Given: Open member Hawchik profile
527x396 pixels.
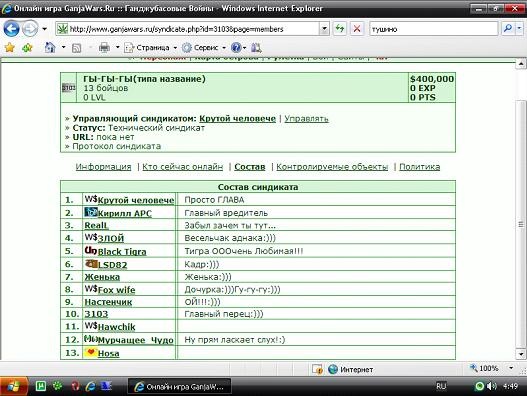Looking at the screenshot, I should [x=116, y=327].
